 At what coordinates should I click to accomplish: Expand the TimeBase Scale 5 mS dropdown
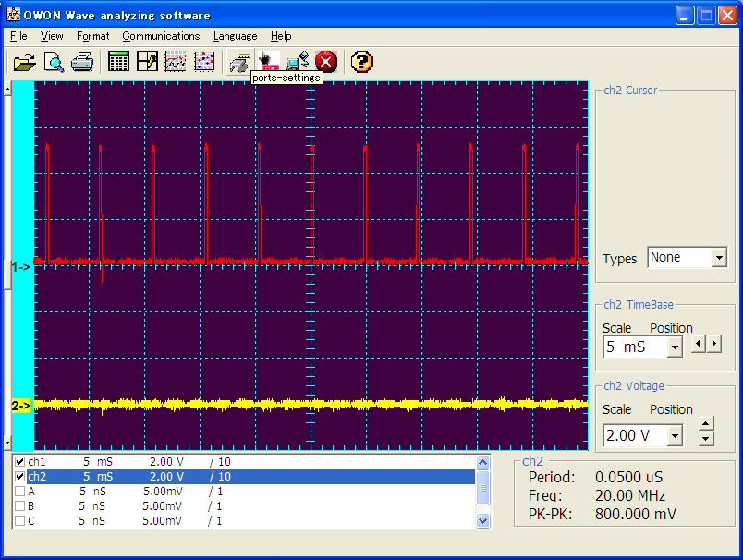click(675, 347)
